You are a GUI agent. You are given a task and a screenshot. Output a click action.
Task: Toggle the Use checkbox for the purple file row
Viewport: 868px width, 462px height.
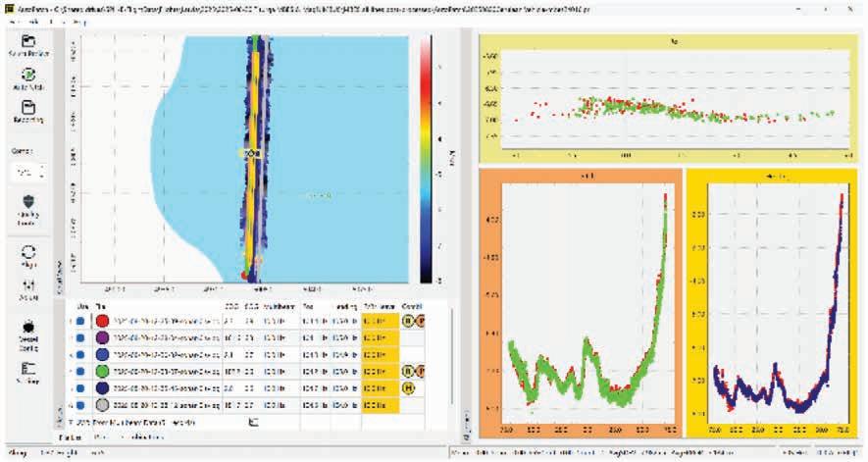[x=80, y=337]
